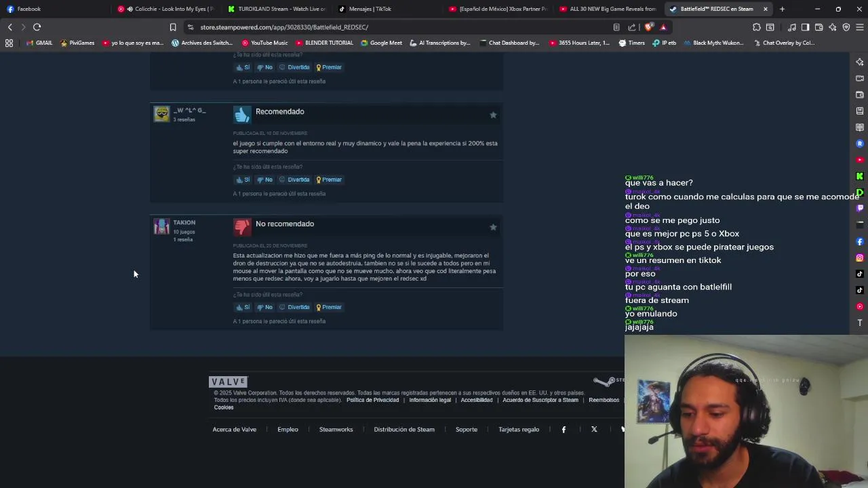This screenshot has height=488, width=868.
Task: Open the VPN shield icon
Action: 846,27
